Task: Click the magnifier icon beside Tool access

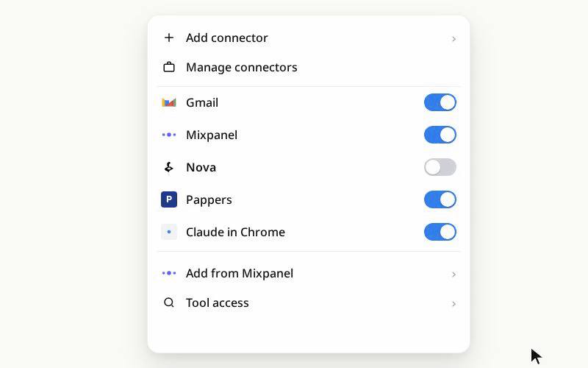Action: (x=169, y=302)
